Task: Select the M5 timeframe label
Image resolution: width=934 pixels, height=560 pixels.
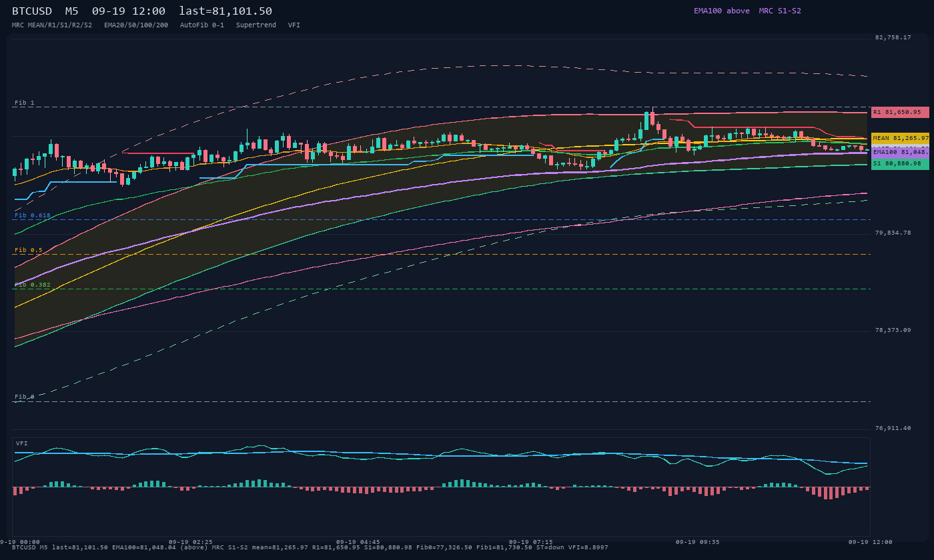Action: tap(72, 11)
